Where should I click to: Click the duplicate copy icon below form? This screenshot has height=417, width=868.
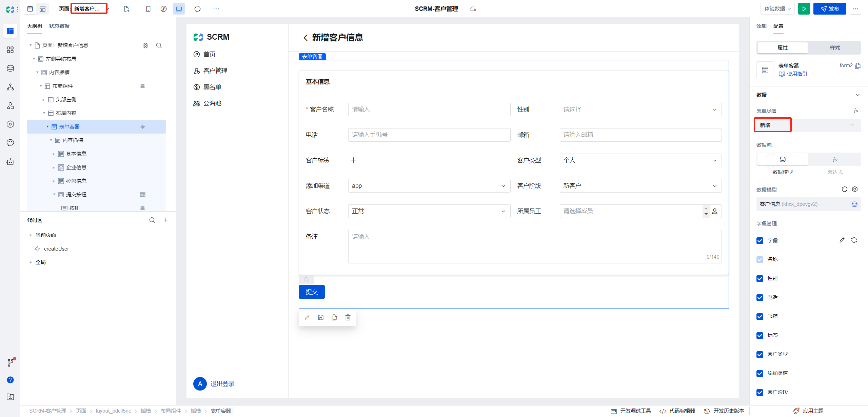(334, 317)
